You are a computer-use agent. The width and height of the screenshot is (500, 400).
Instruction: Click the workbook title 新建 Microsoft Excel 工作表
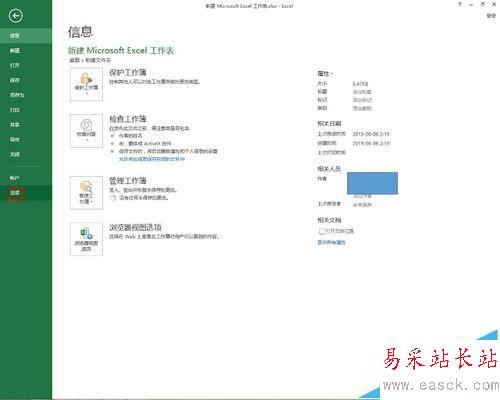121,50
